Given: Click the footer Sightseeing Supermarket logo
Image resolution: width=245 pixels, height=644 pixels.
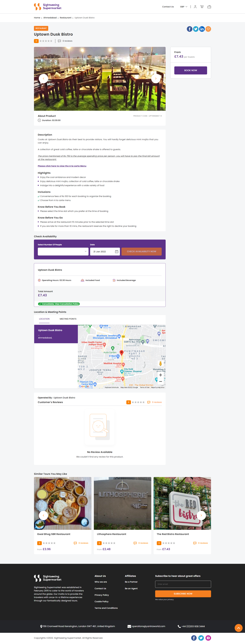Looking at the screenshot, I should pyautogui.click(x=48, y=578).
